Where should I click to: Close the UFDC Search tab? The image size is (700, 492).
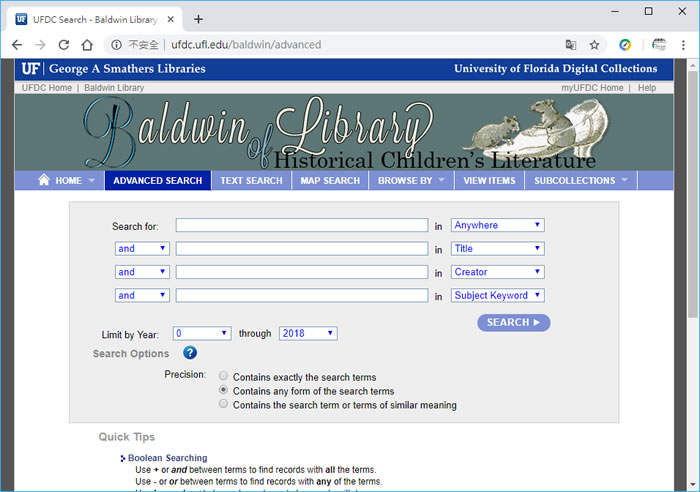171,19
